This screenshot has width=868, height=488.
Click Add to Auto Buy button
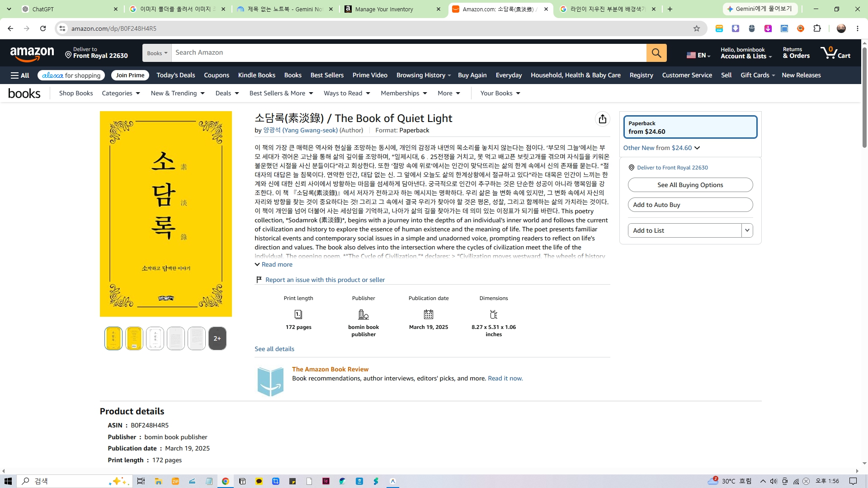(690, 205)
